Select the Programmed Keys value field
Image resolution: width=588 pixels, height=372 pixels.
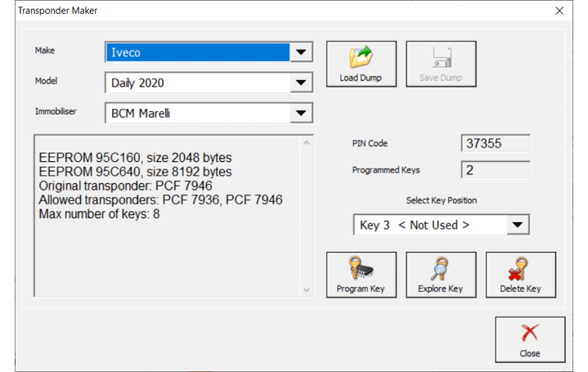click(495, 170)
